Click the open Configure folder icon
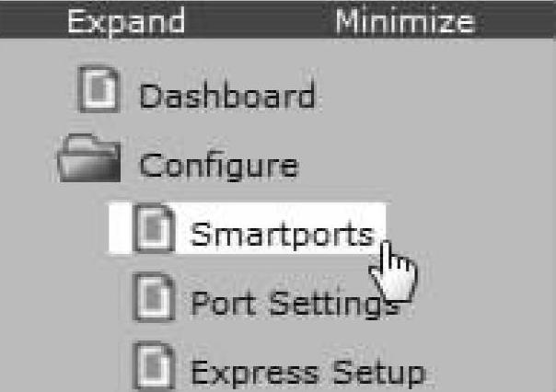This screenshot has width=556, height=392. pyautogui.click(x=89, y=158)
